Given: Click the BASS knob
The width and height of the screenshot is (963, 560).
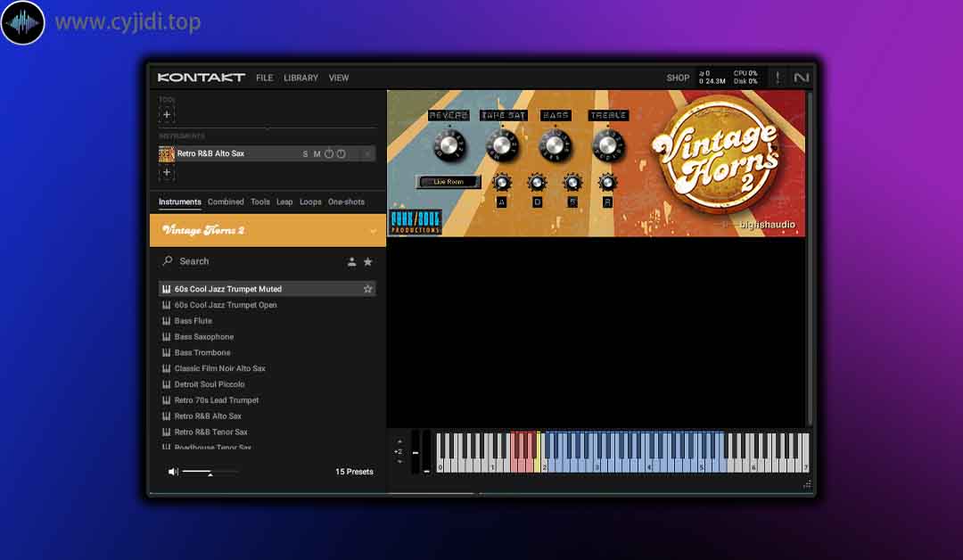Looking at the screenshot, I should coord(555,145).
